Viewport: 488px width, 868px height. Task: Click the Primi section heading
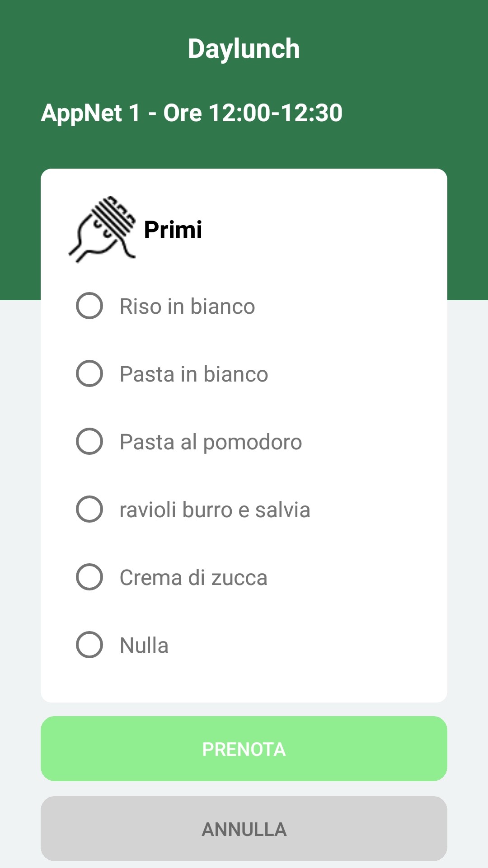(x=173, y=230)
